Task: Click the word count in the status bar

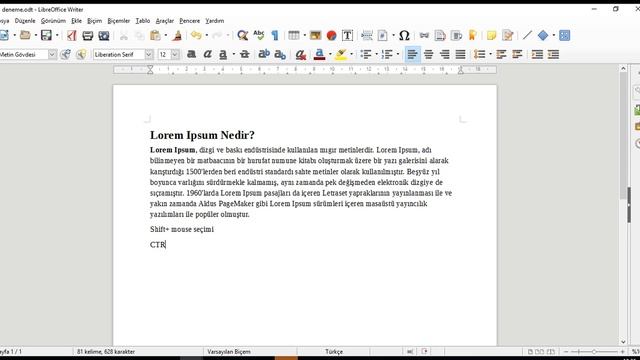Action: pos(106,351)
